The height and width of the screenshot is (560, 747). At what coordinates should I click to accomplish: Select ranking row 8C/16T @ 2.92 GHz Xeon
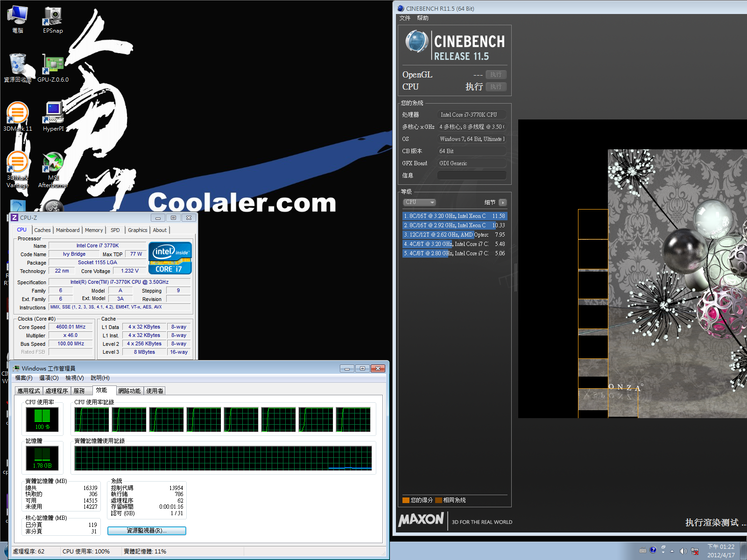(x=455, y=225)
